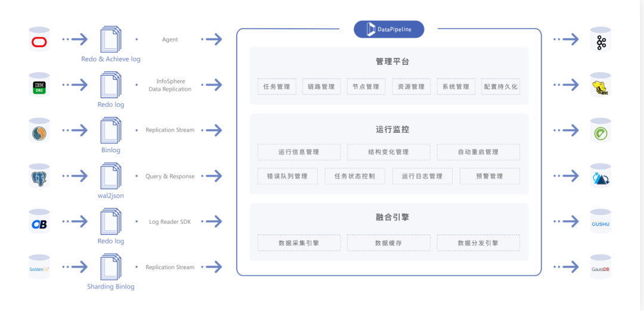Click the MySQL dolphin database icon
The width and height of the screenshot is (644, 311).
(39, 130)
